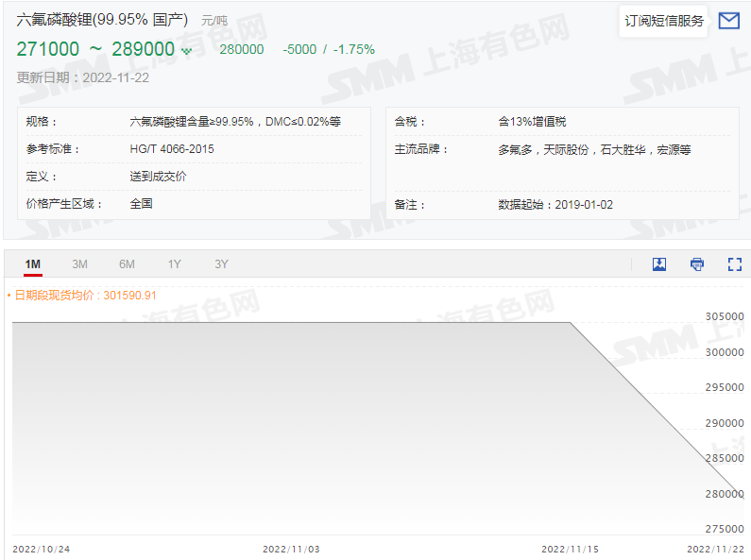Toggle the 日期段现货均价 legend series
This screenshot has width=751, height=560.
[82, 296]
